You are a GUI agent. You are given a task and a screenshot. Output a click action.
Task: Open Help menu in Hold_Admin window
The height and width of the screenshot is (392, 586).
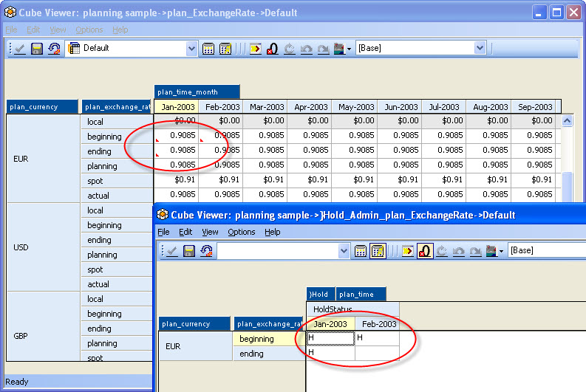pyautogui.click(x=273, y=233)
